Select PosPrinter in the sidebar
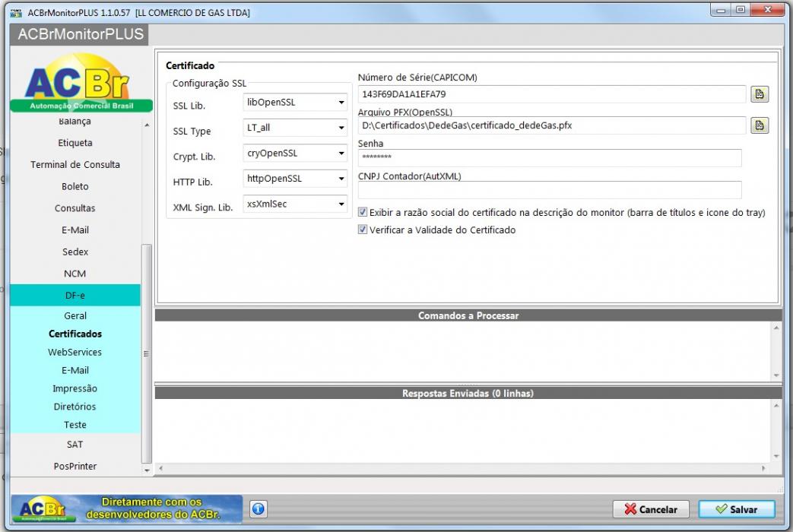 click(75, 466)
